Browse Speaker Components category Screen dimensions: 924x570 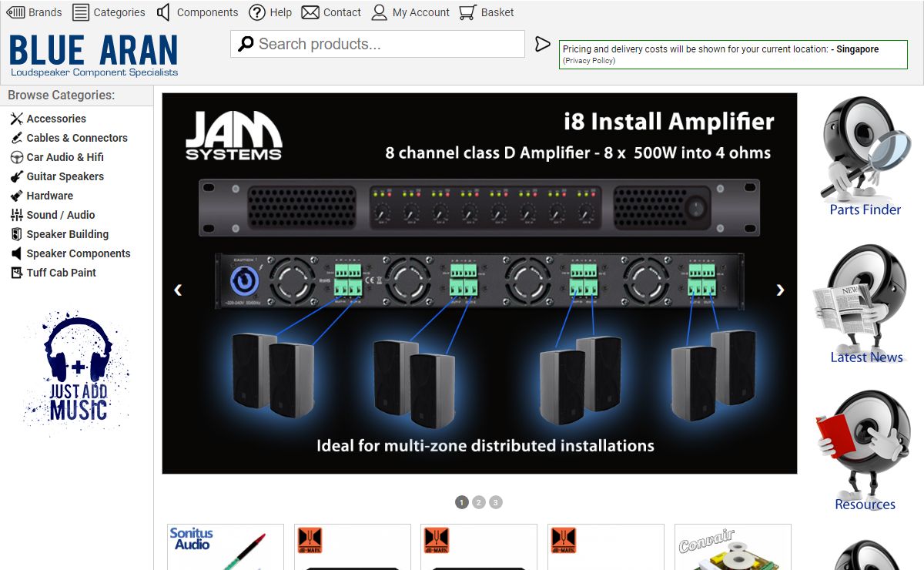(70, 253)
